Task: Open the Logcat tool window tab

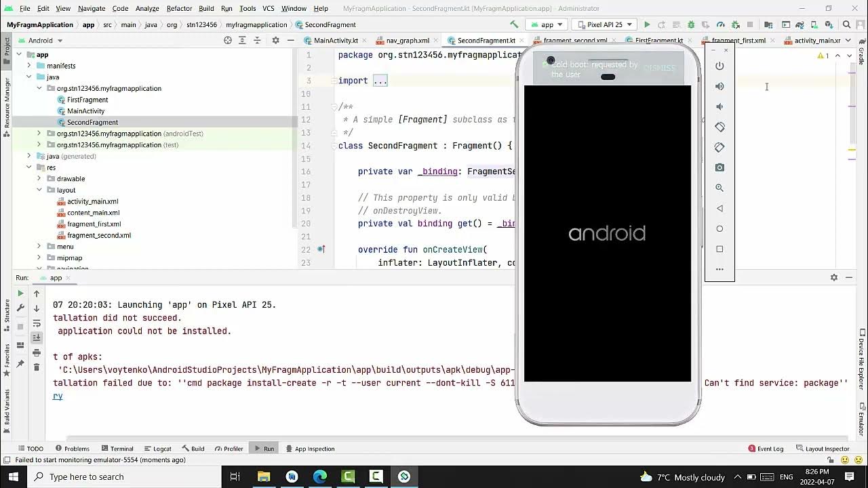Action: click(157, 449)
